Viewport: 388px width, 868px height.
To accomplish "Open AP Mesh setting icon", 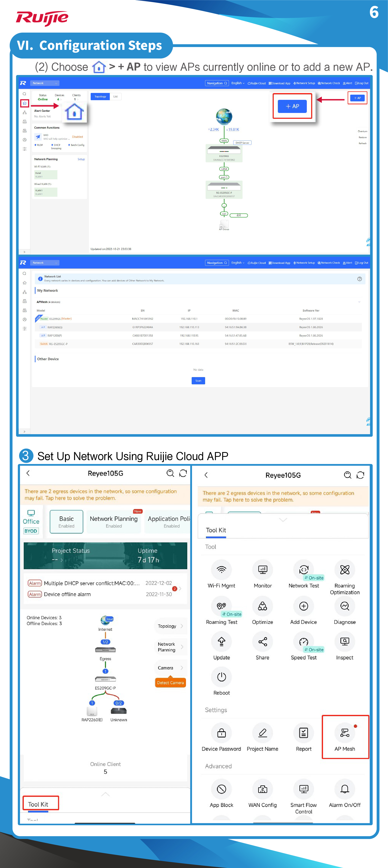I will click(x=345, y=733).
